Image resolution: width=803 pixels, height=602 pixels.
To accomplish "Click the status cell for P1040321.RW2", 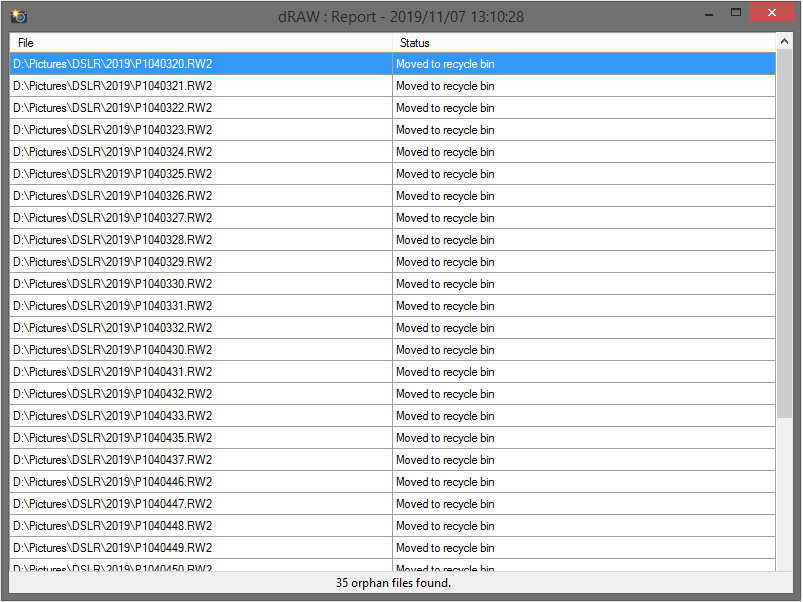I will pyautogui.click(x=584, y=86).
